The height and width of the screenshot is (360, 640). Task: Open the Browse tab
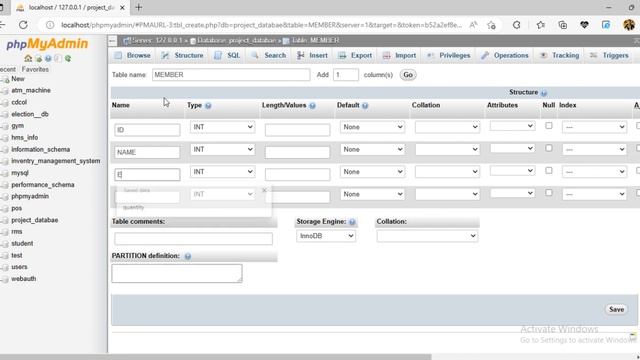click(133, 56)
